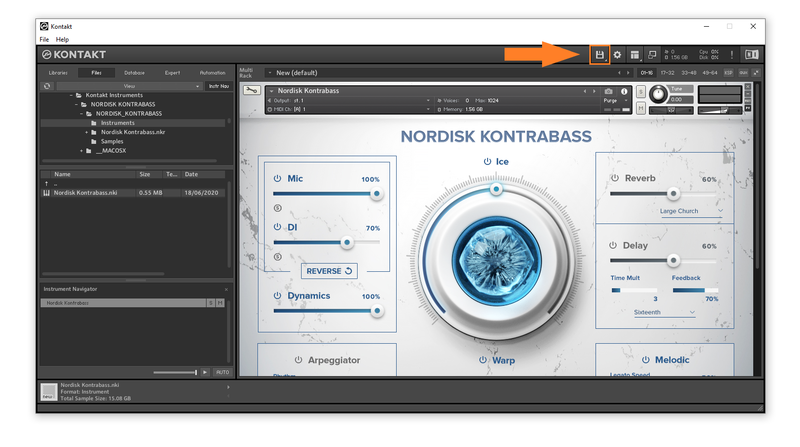The image size is (800, 447).
Task: Click the Delay amount slider handle
Action: [x=673, y=261]
